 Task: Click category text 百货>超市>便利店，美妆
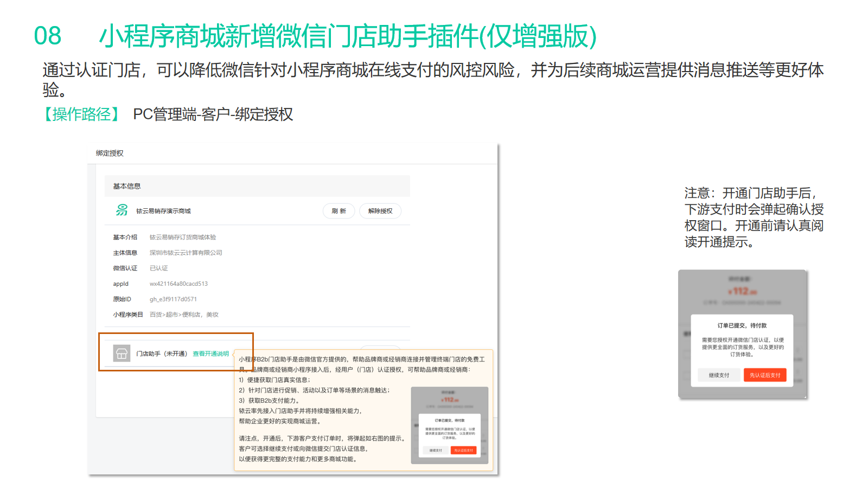pos(184,314)
